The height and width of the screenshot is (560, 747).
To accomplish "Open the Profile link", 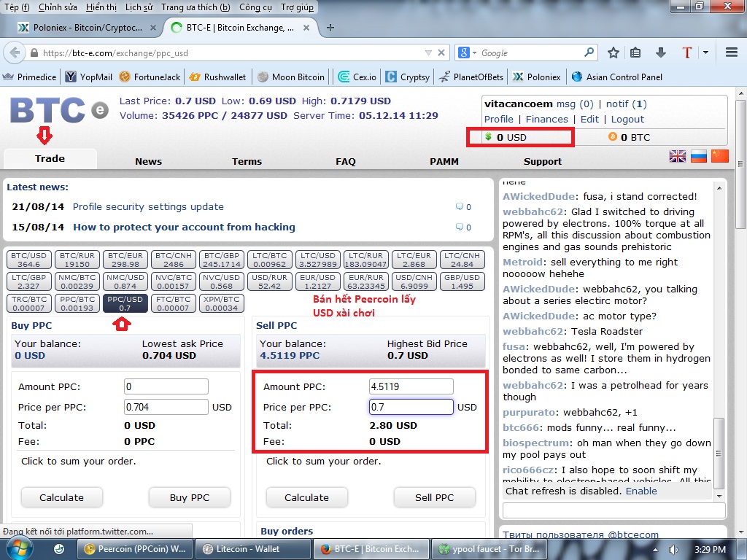I will [x=499, y=119].
